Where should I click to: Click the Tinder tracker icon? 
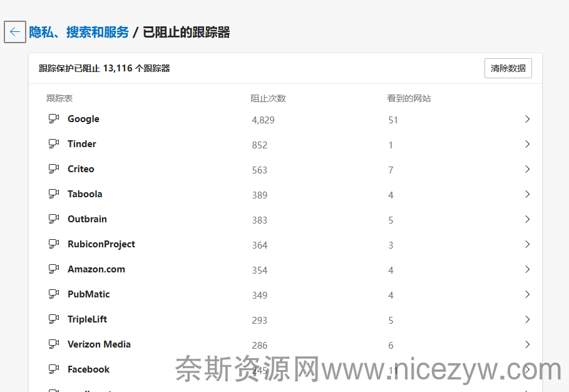coord(54,144)
